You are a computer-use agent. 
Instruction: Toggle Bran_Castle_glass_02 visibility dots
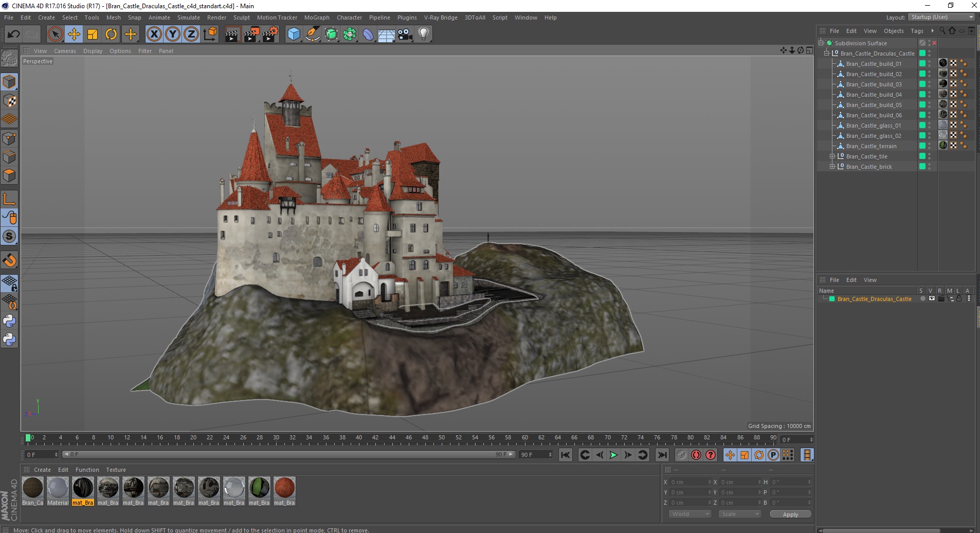tap(930, 136)
